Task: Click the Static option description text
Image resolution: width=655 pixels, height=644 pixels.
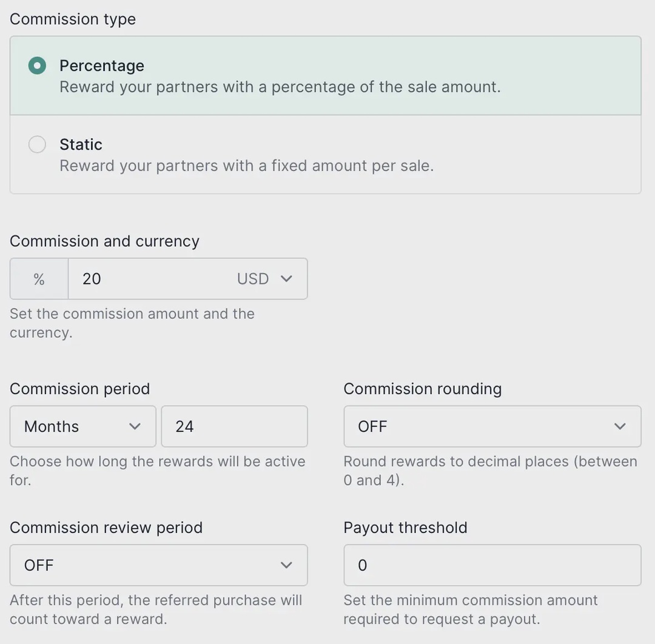Action: (x=246, y=166)
